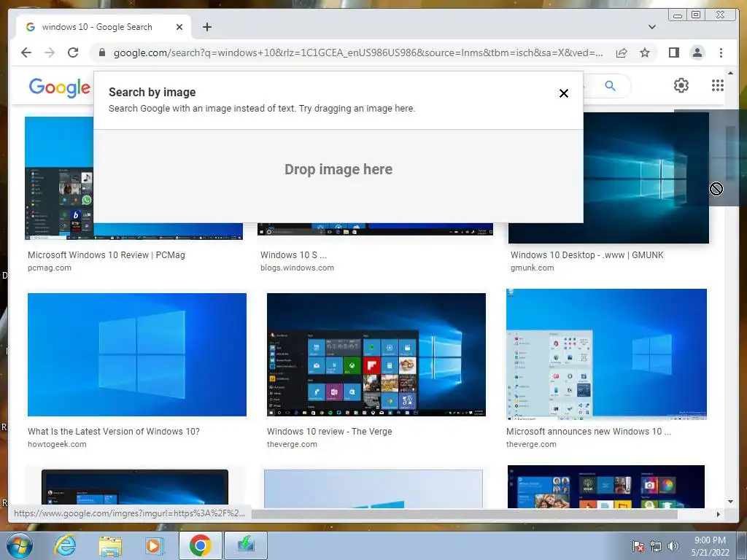Image resolution: width=747 pixels, height=560 pixels.
Task: Open Chrome three-dot menu
Action: pos(721,52)
